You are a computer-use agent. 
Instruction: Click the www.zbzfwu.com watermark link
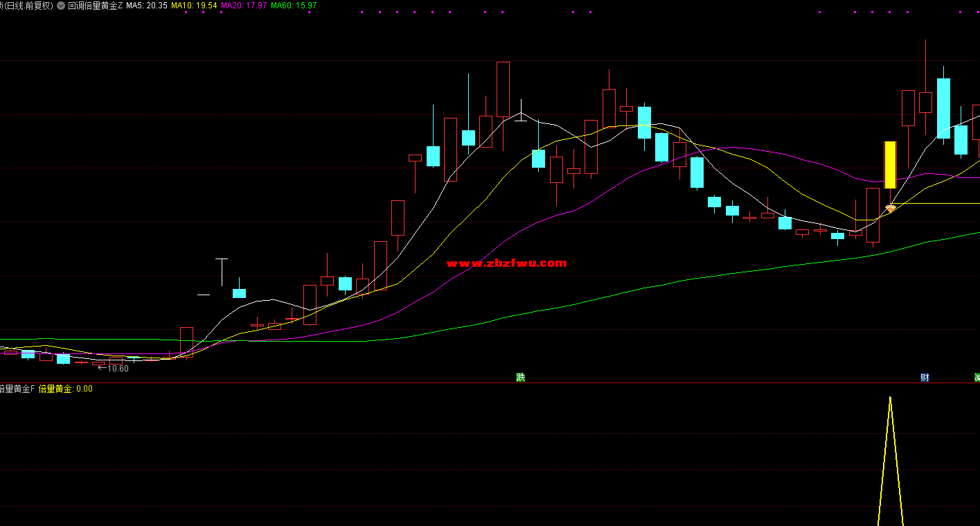(506, 263)
